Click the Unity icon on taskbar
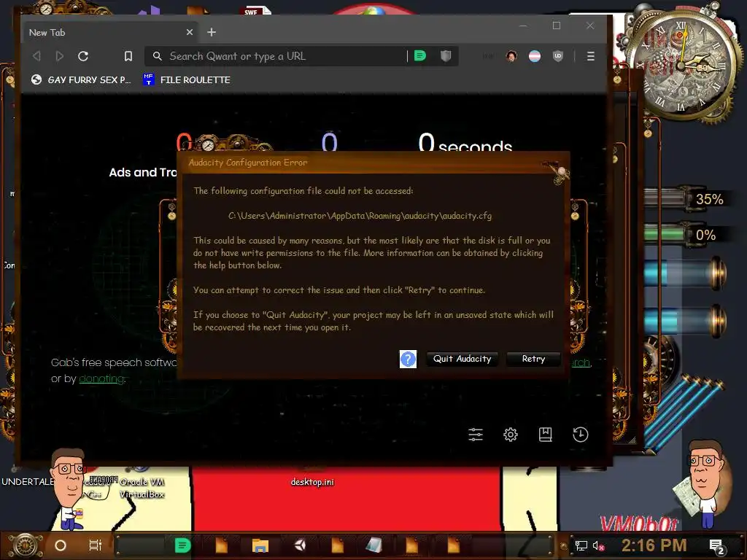747x560 pixels. pos(300,545)
